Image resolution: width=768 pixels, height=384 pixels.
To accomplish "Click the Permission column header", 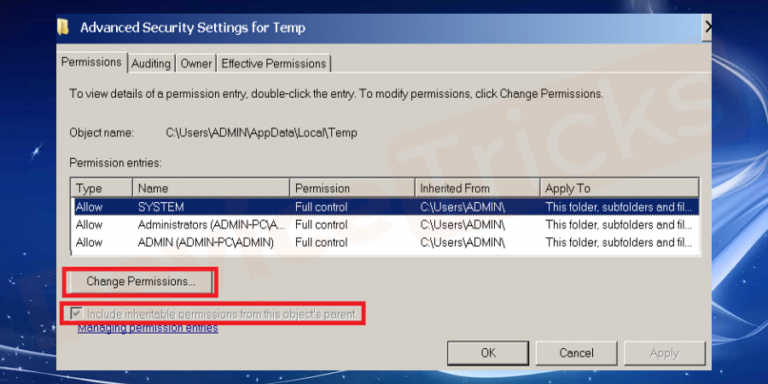I will tap(352, 189).
